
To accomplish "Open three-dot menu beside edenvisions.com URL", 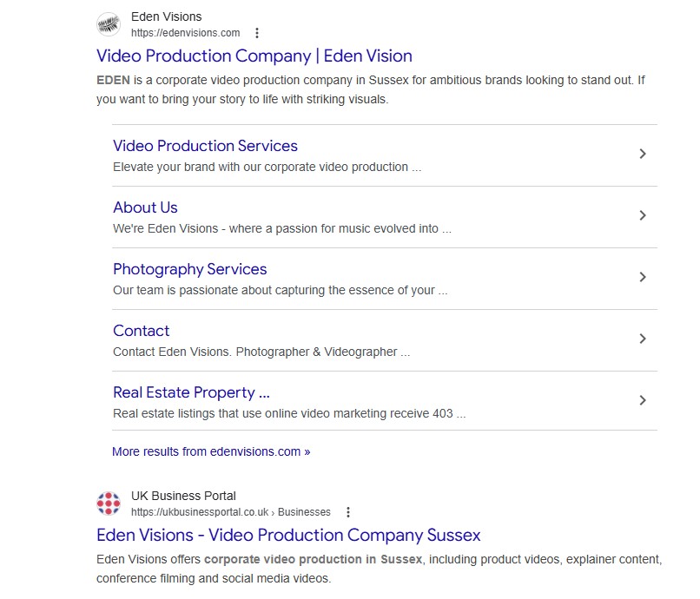I will (257, 33).
